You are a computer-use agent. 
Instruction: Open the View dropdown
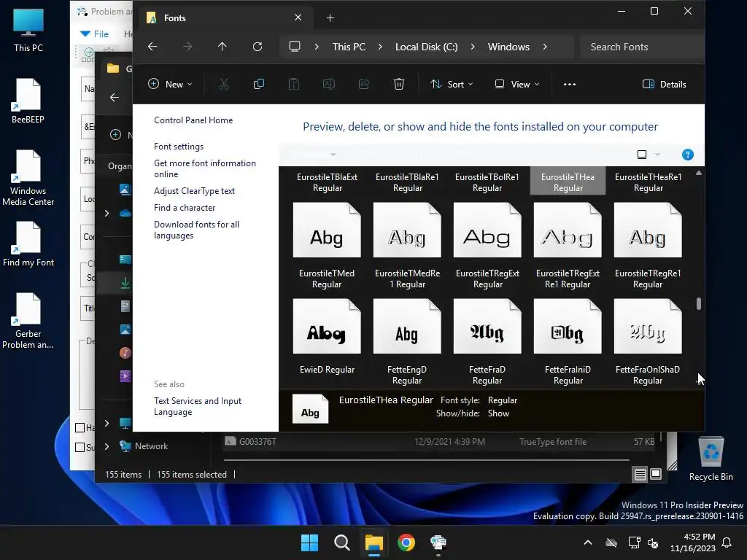tap(517, 85)
